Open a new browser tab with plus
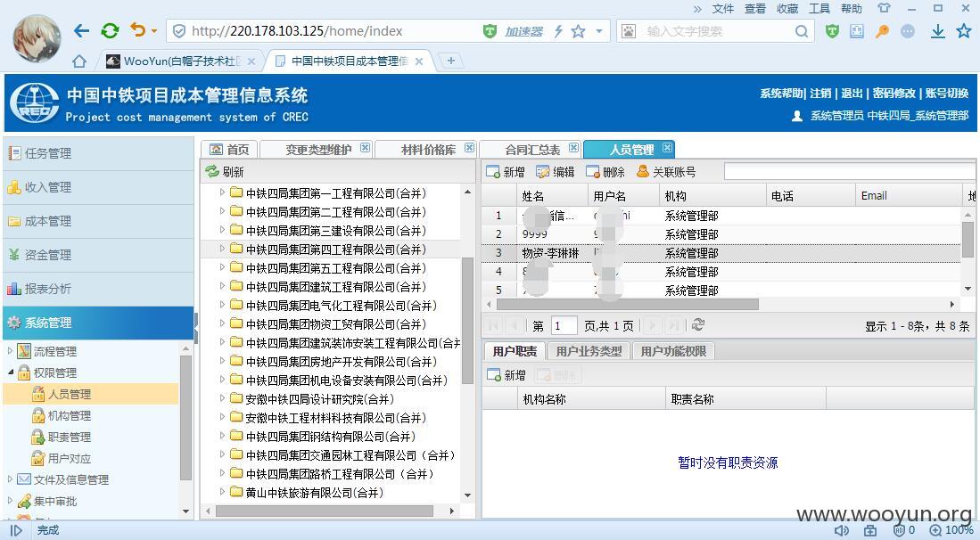This screenshot has width=980, height=540. tap(450, 61)
